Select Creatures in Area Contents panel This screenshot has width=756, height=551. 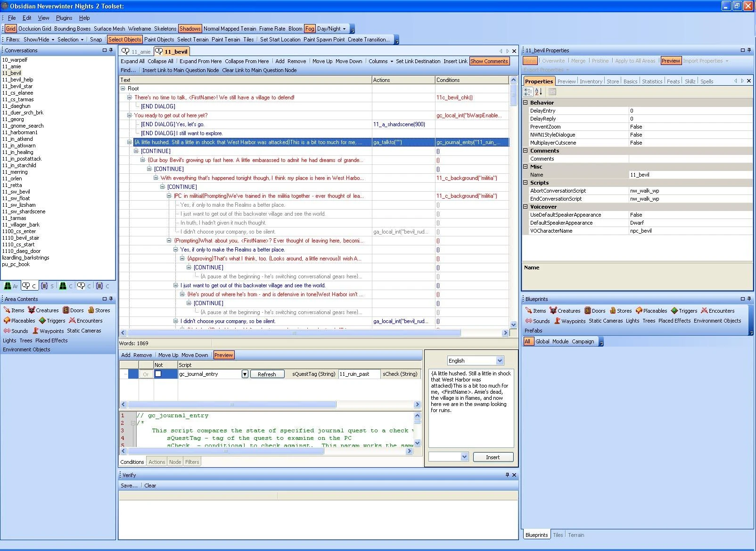pos(43,310)
